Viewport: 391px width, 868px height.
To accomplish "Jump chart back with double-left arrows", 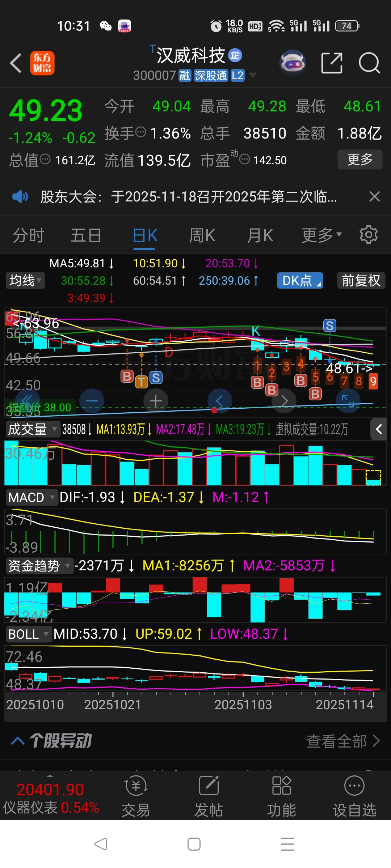I will (28, 401).
